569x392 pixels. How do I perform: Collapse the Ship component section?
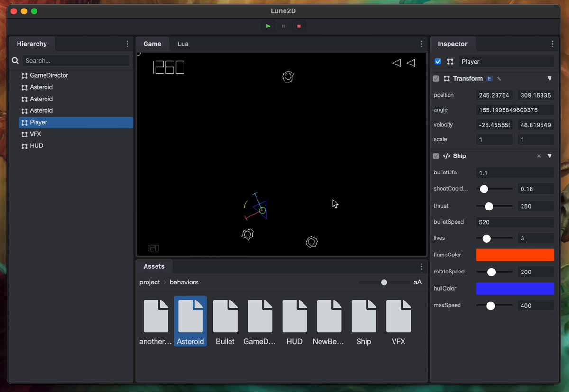click(550, 156)
